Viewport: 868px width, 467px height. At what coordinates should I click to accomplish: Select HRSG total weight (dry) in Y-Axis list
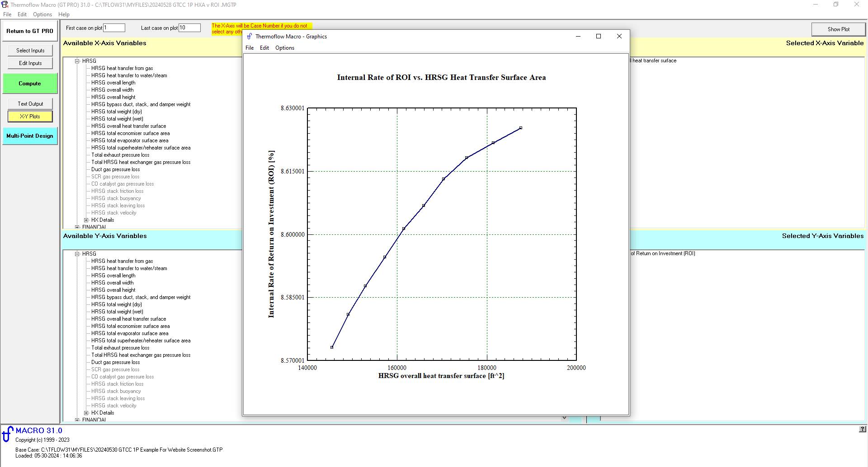pos(117,304)
